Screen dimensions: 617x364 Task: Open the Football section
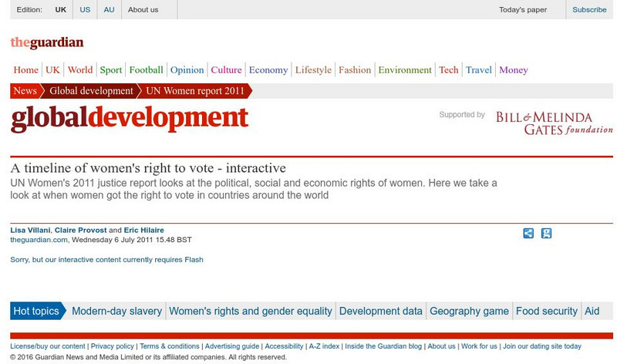(x=146, y=70)
